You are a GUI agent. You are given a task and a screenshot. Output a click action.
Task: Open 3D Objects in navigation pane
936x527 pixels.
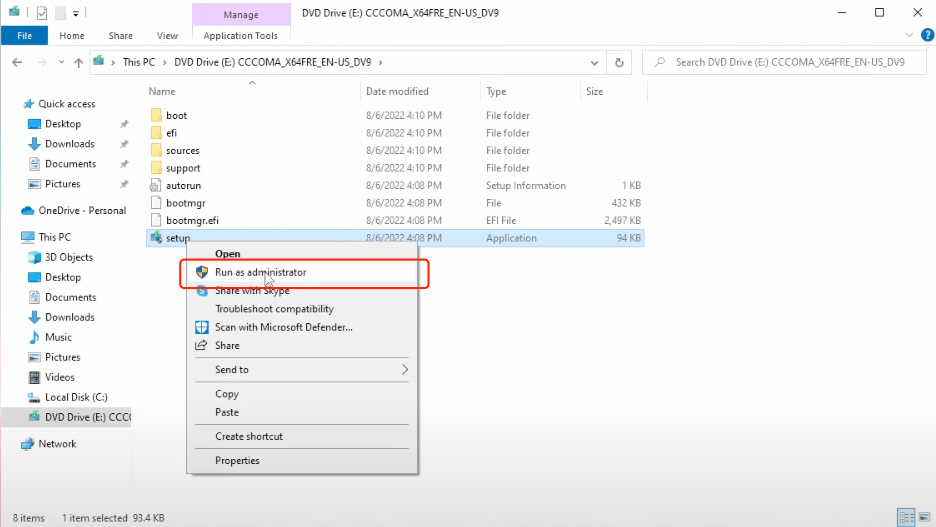[69, 257]
